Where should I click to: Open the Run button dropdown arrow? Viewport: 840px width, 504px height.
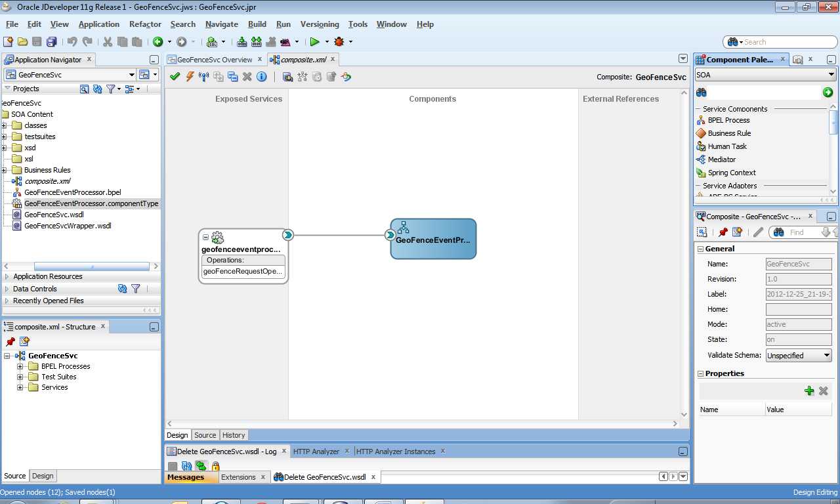[x=326, y=42]
